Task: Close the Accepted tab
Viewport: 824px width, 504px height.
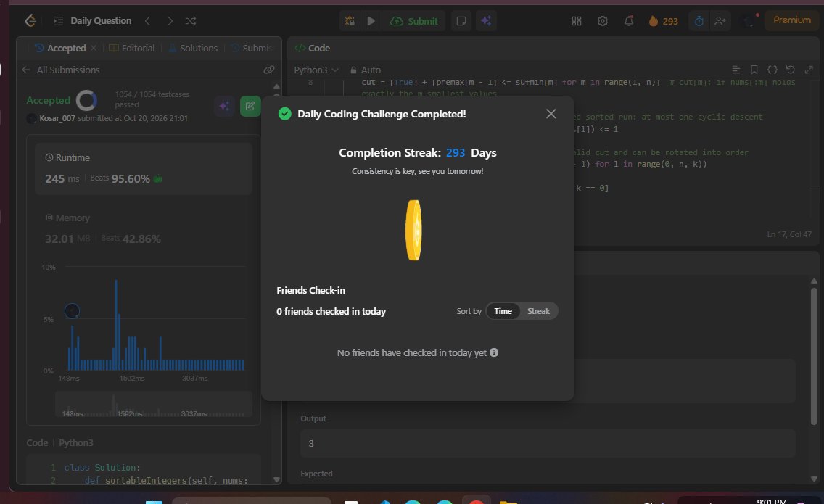Action: 94,48
